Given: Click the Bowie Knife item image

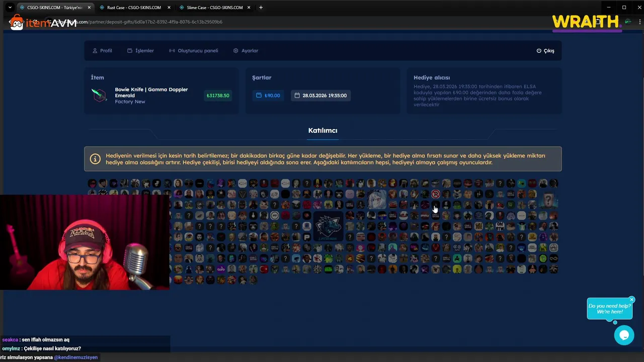Looking at the screenshot, I should (x=100, y=95).
